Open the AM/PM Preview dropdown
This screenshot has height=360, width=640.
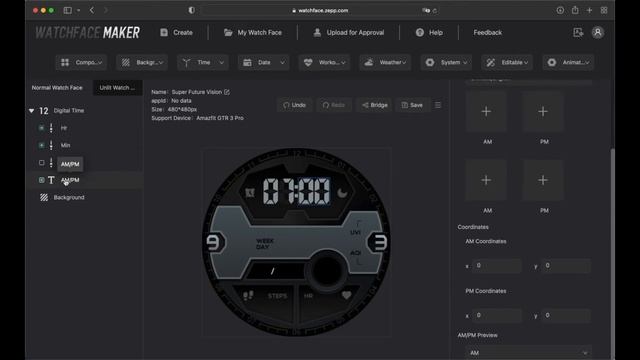pyautogui.click(x=529, y=353)
